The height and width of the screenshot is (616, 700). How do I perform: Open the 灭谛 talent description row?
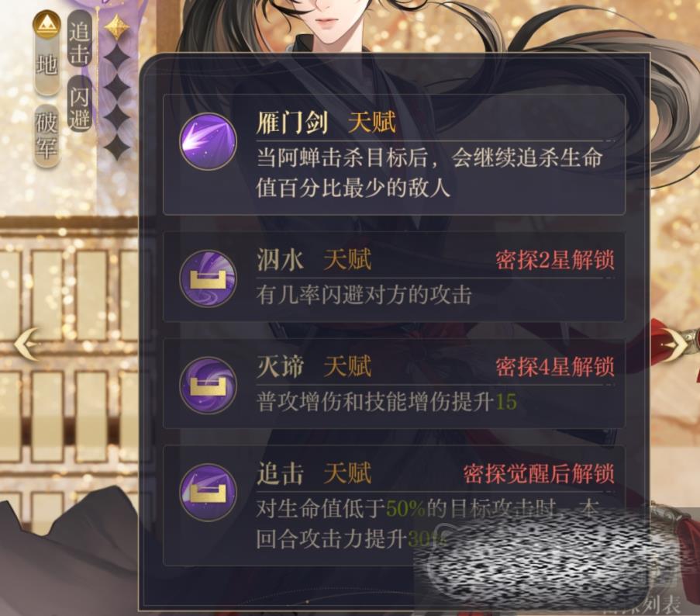tap(394, 384)
